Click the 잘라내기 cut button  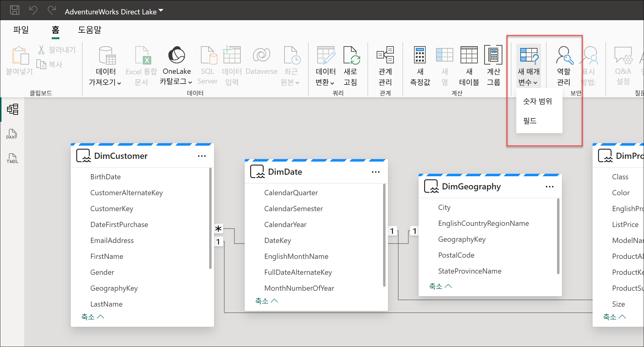57,50
